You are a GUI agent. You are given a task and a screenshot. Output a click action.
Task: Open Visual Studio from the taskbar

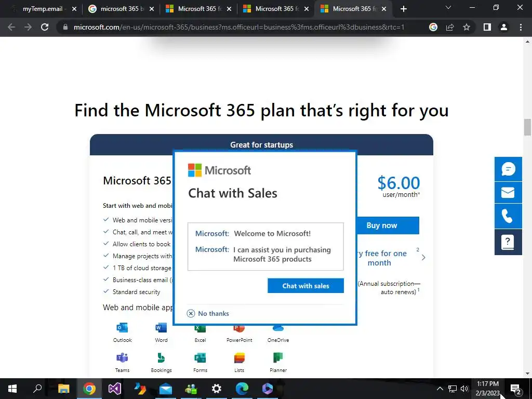(115, 389)
